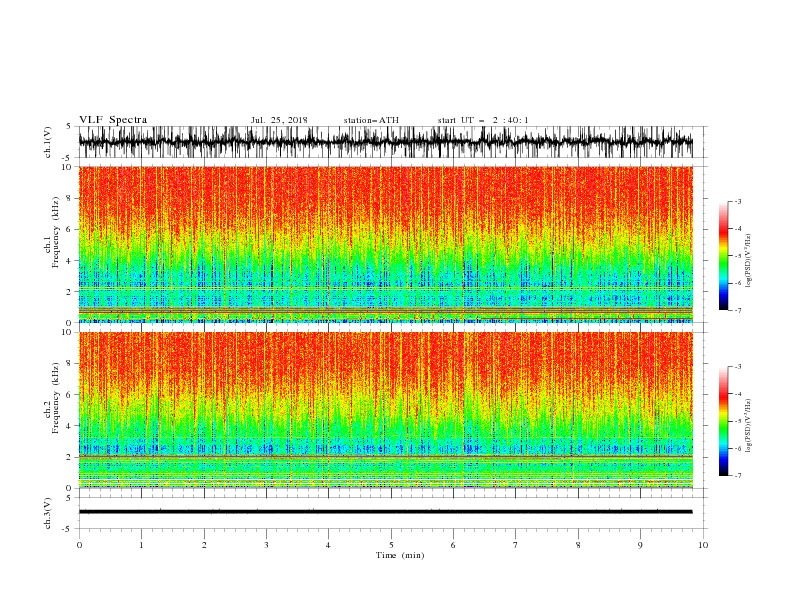Click the VLF Spectra title

(113, 120)
